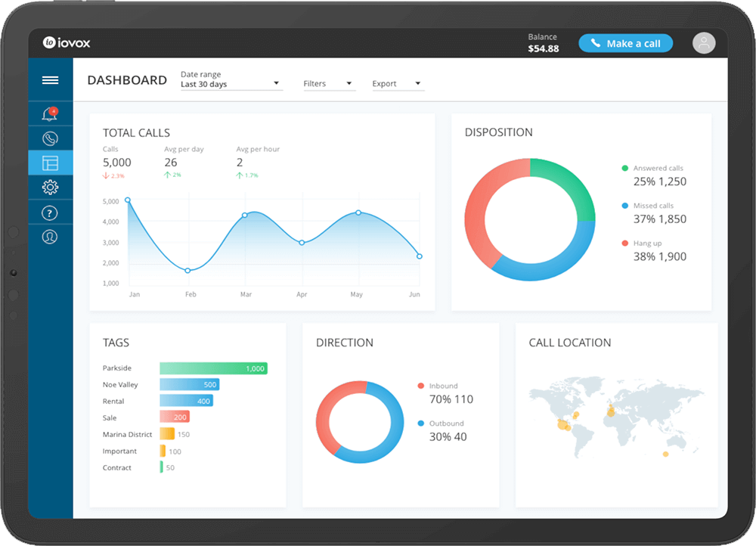Viewport: 756px width, 546px height.
Task: Open notifications bell icon
Action: [x=50, y=114]
